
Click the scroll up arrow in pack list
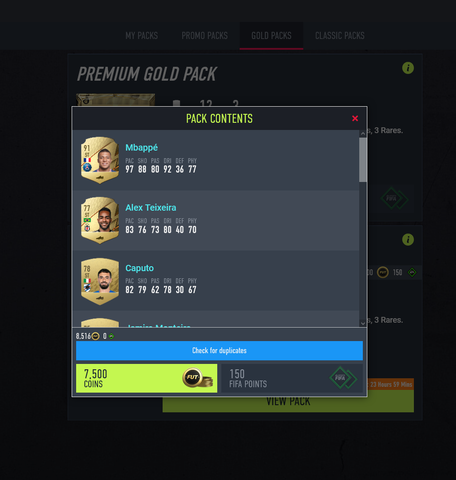click(363, 134)
